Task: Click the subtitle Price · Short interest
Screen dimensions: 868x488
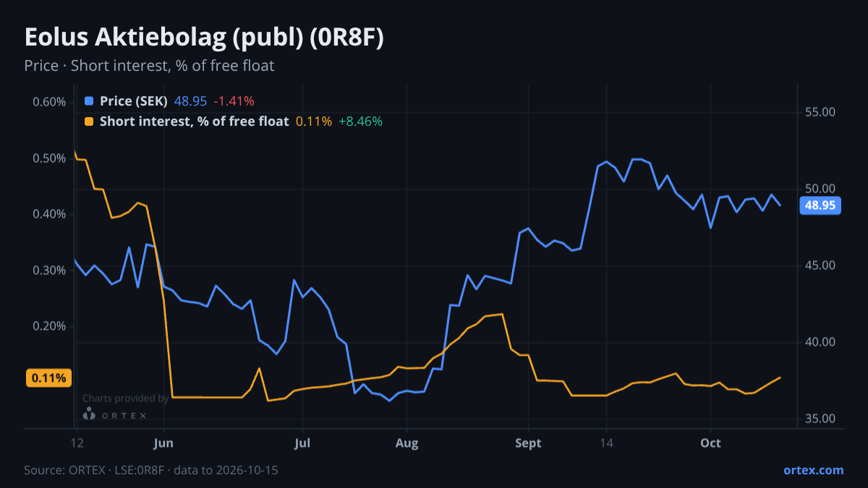Action: click(x=149, y=66)
